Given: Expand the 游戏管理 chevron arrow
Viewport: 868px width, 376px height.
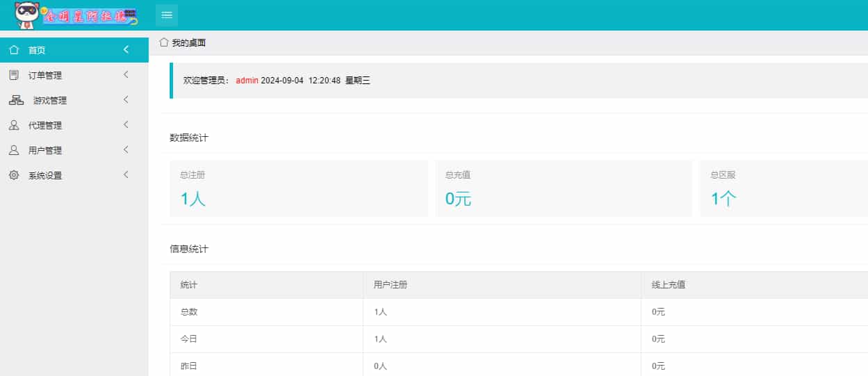Looking at the screenshot, I should (126, 100).
